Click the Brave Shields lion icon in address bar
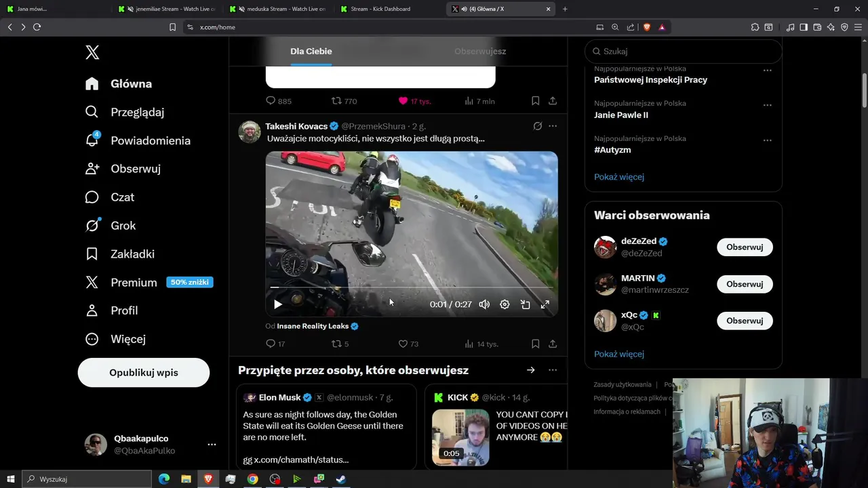The height and width of the screenshot is (488, 868). (x=646, y=27)
